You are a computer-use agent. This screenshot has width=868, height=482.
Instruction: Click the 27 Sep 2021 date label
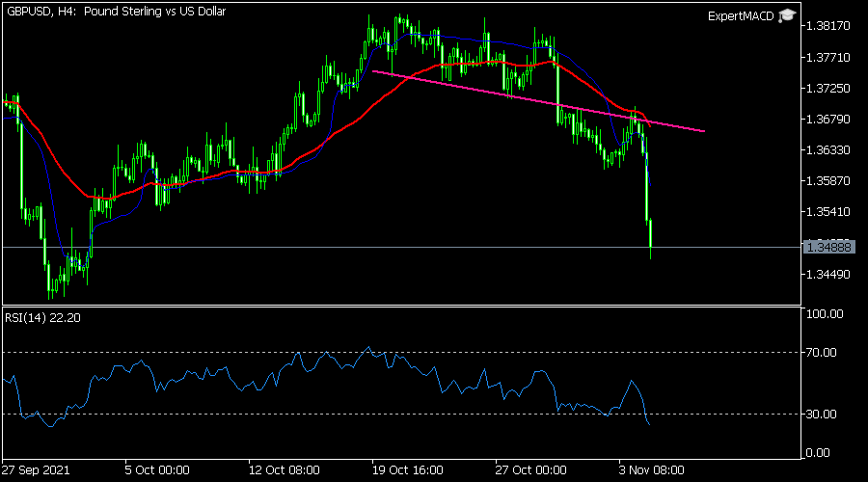tap(36, 470)
